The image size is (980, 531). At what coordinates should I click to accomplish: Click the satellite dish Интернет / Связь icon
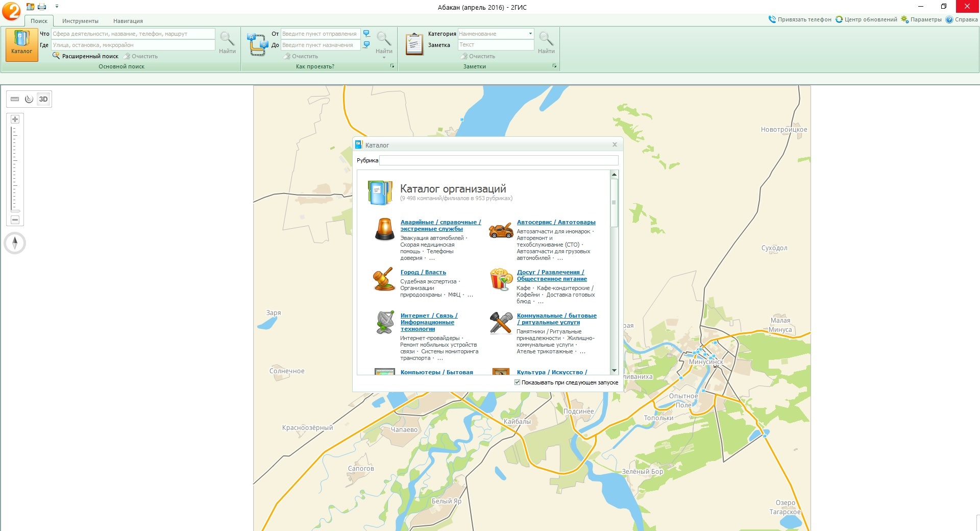(x=385, y=322)
